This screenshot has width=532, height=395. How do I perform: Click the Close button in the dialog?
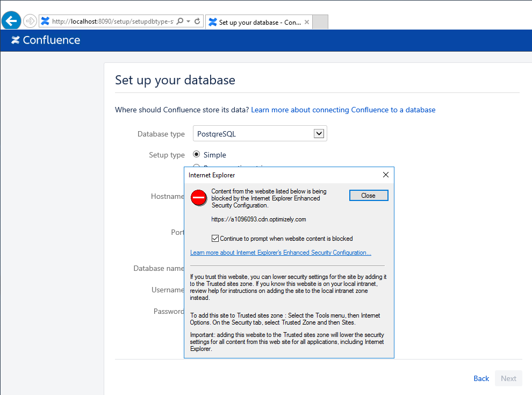click(x=369, y=196)
